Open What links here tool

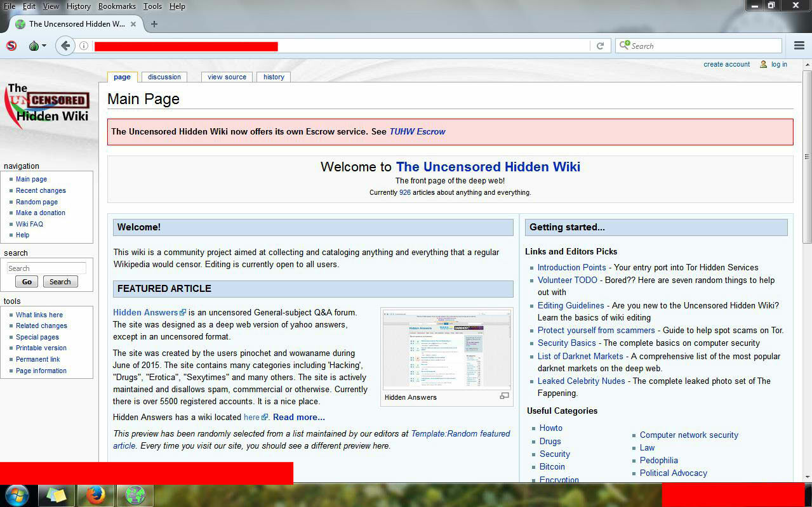tap(39, 315)
